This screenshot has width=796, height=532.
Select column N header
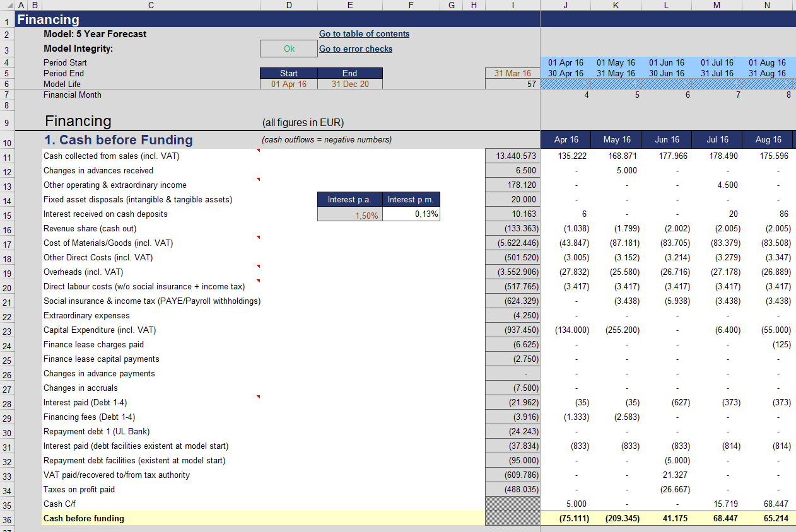[x=767, y=5]
